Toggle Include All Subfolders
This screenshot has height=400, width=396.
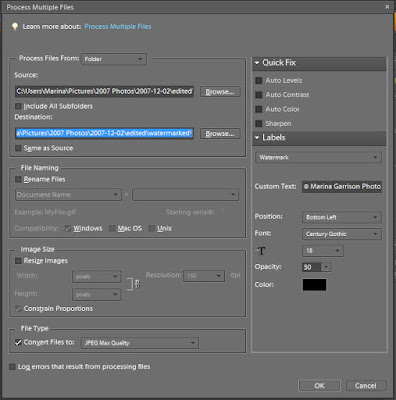[18, 106]
